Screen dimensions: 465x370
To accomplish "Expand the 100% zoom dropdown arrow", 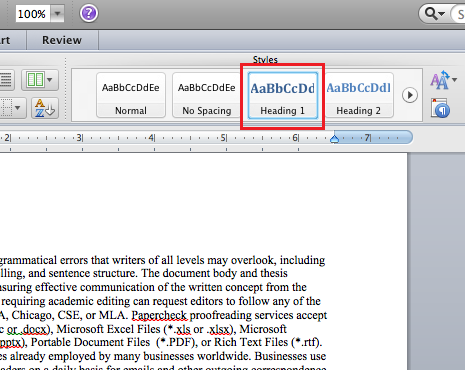I will click(57, 14).
